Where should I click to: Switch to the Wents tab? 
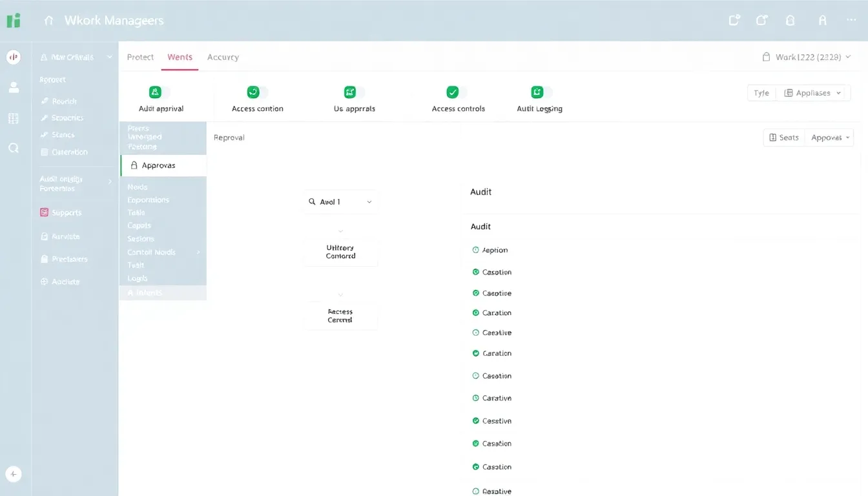tap(180, 57)
